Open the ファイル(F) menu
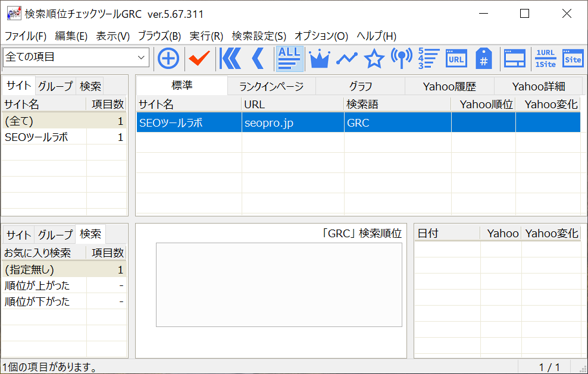The height and width of the screenshot is (374, 588). 25,36
